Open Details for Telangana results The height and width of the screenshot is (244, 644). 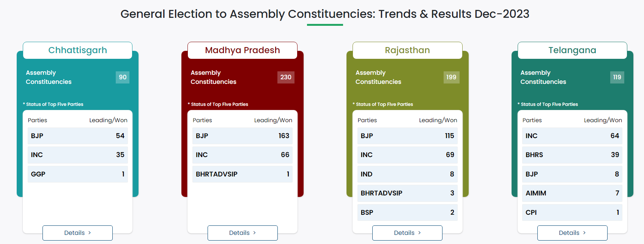point(572,233)
